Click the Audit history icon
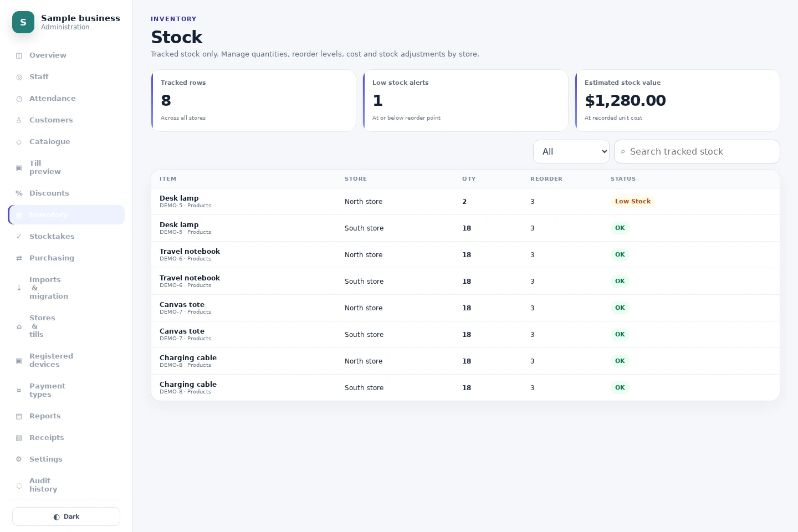798x532 pixels. click(x=19, y=485)
